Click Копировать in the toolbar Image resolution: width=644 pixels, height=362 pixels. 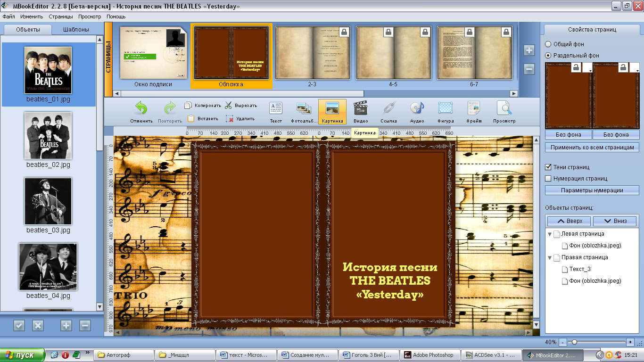point(203,106)
